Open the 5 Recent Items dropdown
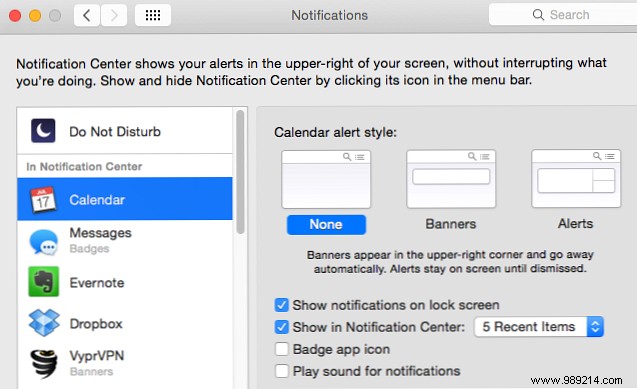Image resolution: width=637 pixels, height=389 pixels. point(539,326)
